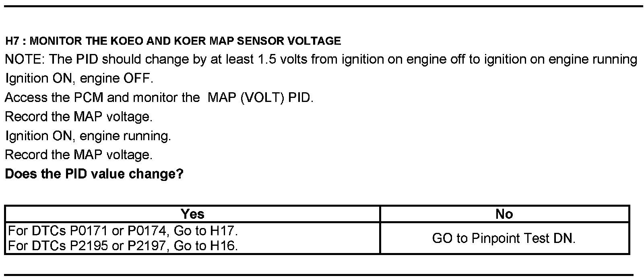Click the H7 step heading text
This screenshot has width=644, height=278.
173,41
